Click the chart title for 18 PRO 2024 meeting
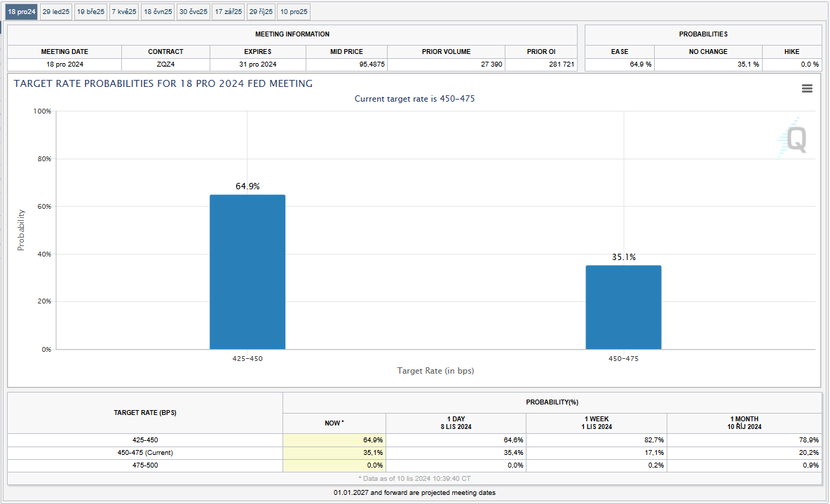This screenshot has height=504, width=830. pos(163,83)
